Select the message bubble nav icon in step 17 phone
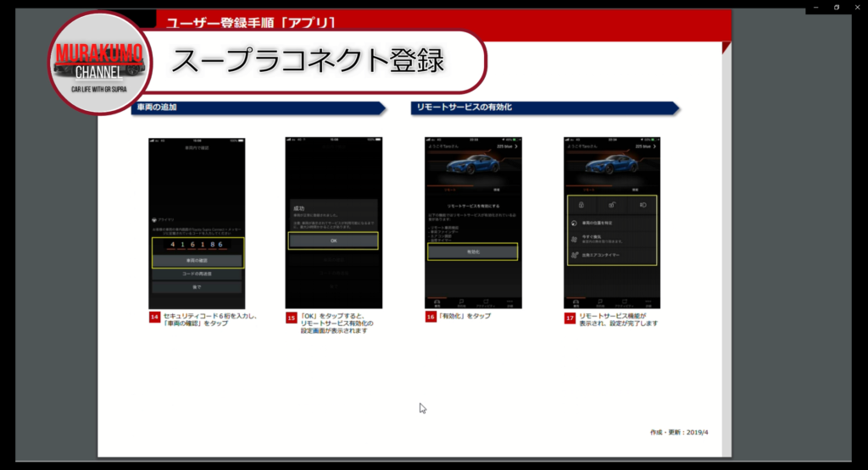This screenshot has width=868, height=470. [600, 302]
